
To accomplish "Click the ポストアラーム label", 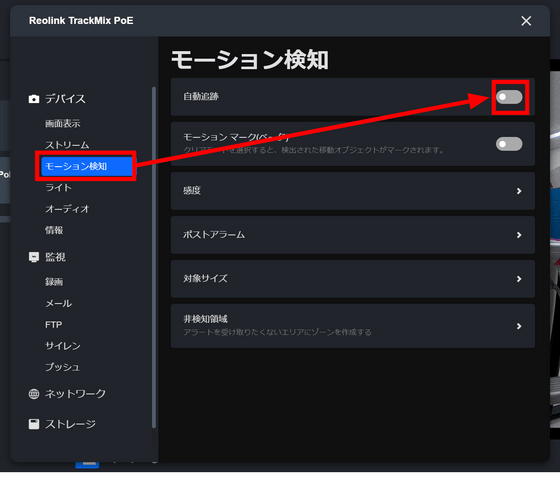I will point(214,235).
